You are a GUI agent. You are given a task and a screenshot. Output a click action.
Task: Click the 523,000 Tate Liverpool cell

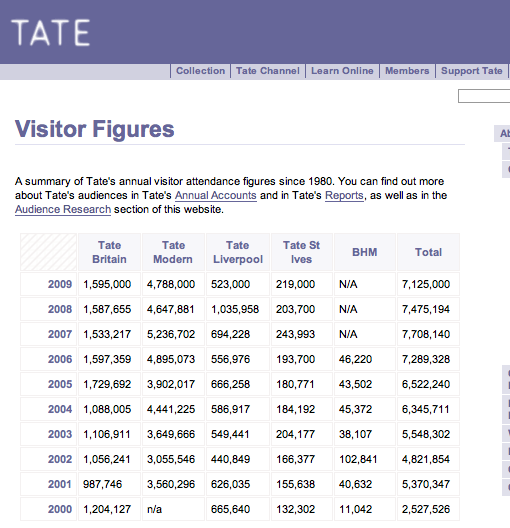tap(238, 284)
